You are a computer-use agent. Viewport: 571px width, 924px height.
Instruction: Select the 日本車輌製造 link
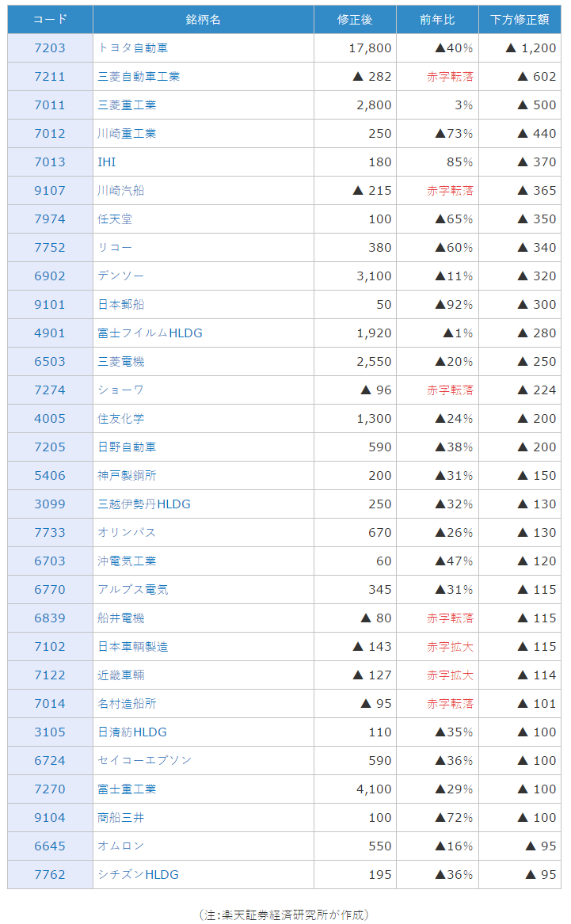[x=132, y=647]
